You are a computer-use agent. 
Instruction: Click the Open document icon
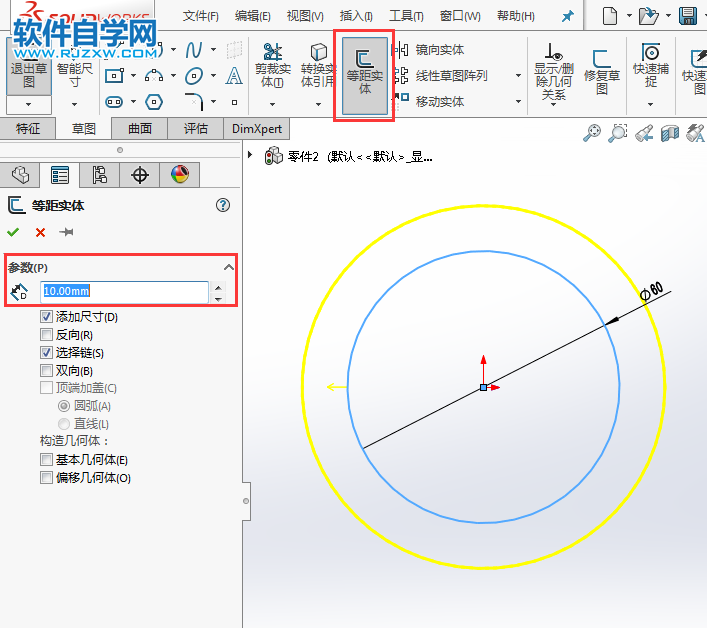pos(648,16)
